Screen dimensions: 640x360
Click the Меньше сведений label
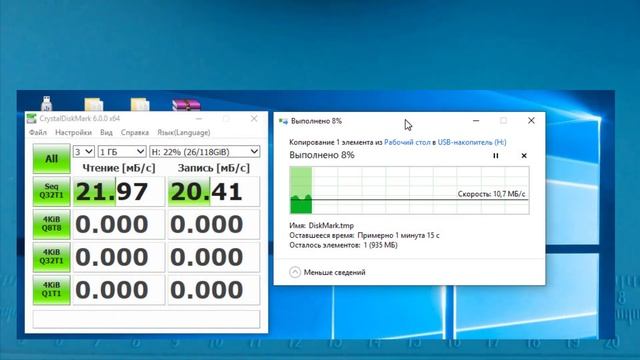[334, 272]
